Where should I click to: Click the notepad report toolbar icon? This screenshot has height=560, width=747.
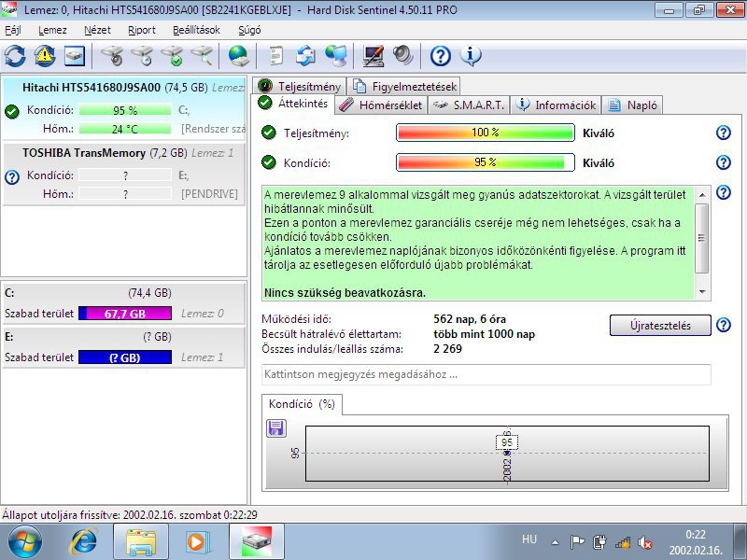tap(275, 56)
